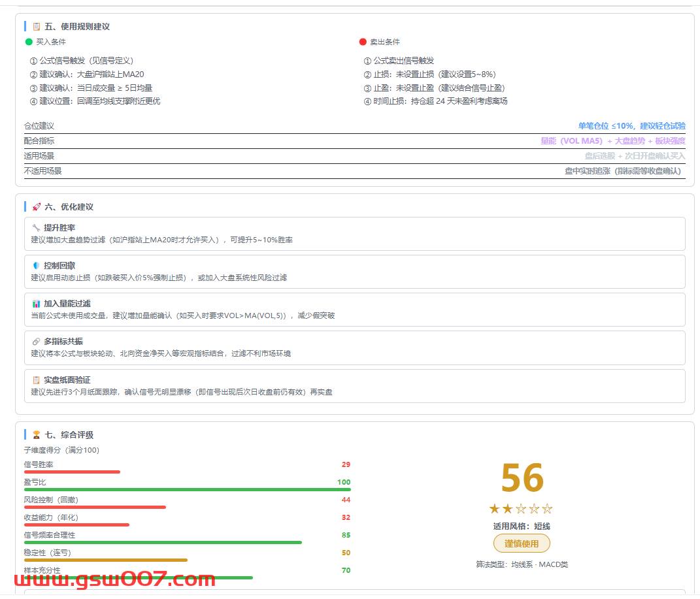Expand the 多指标共振 suggestion card

tap(354, 348)
